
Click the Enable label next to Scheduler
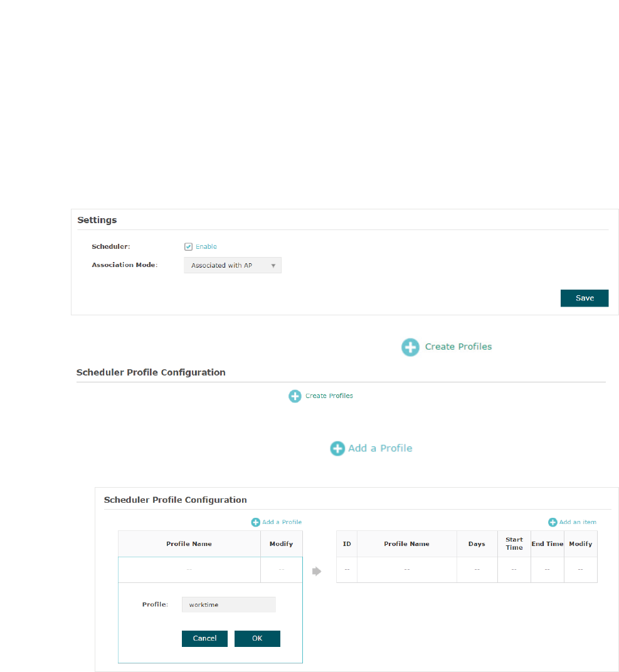[206, 246]
